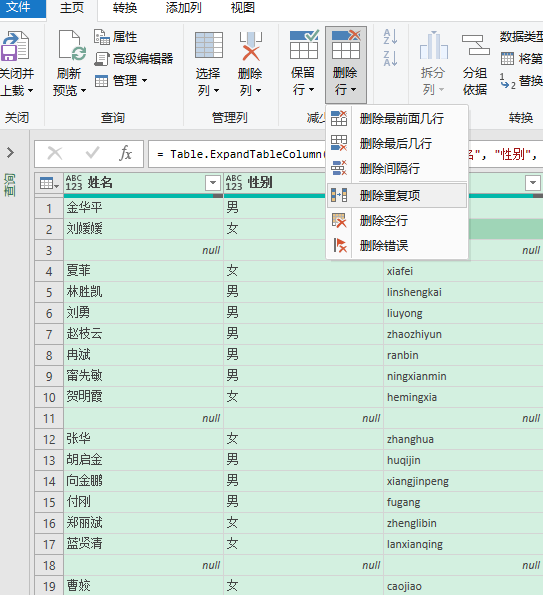Viewport: 543px width, 595px height.
Task: Select the cell 蓝贤清
Action: pos(143,544)
